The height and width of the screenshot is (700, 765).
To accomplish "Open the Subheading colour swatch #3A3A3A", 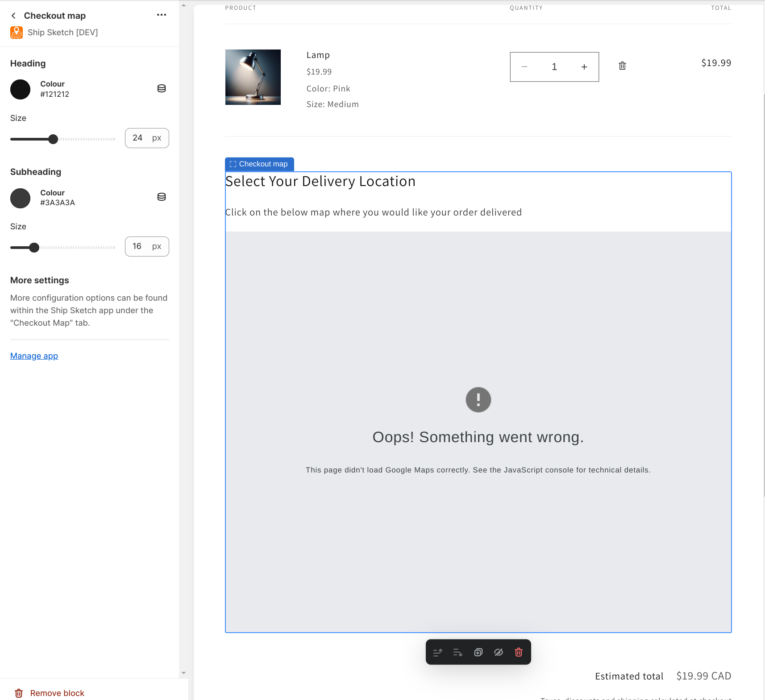I will pos(21,198).
